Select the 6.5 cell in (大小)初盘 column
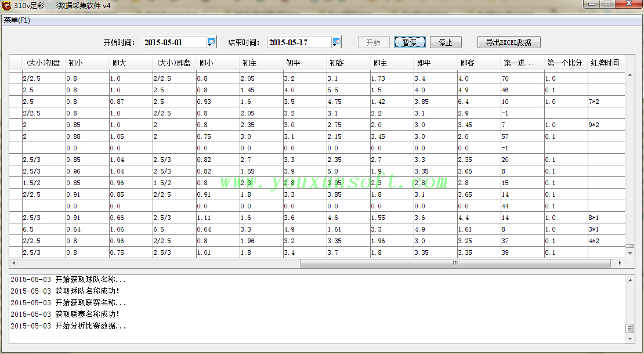Image resolution: width=644 pixels, height=354 pixels. tap(44, 229)
